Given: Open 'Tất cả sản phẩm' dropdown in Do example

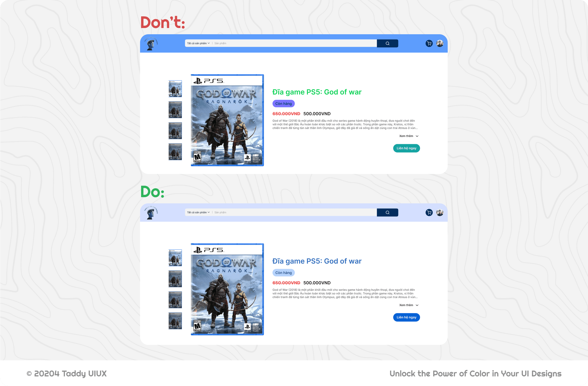Looking at the screenshot, I should [198, 212].
